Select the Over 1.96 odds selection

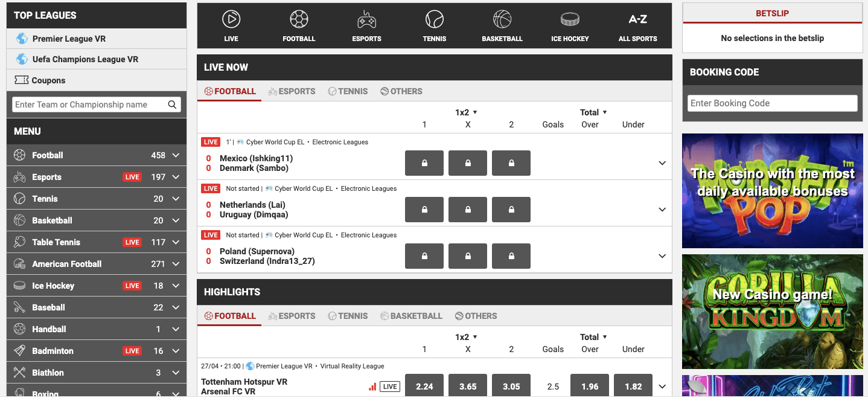tap(590, 387)
